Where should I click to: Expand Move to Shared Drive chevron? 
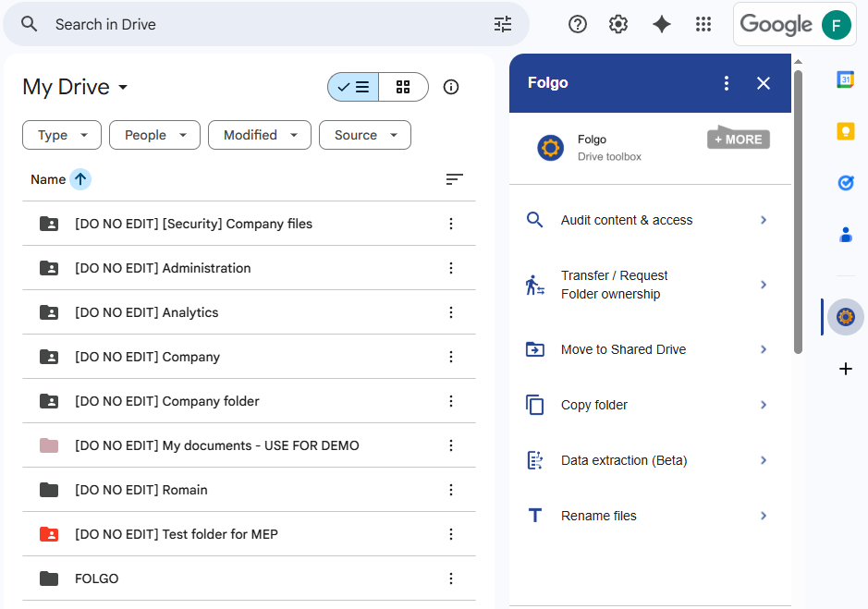click(x=764, y=349)
